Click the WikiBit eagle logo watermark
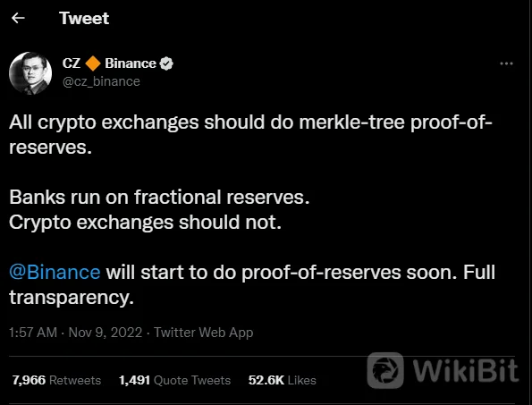 click(x=385, y=370)
